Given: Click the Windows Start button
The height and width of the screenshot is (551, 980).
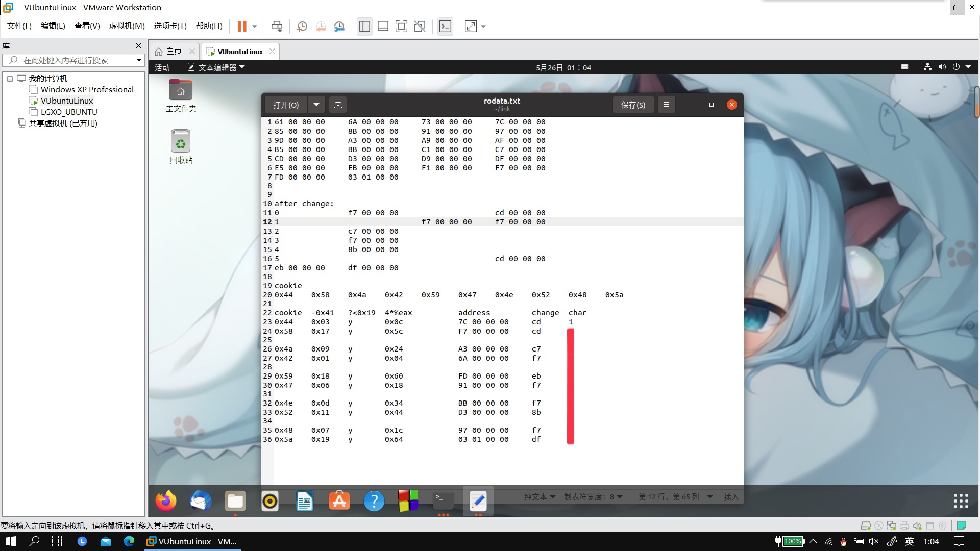Looking at the screenshot, I should [11, 541].
